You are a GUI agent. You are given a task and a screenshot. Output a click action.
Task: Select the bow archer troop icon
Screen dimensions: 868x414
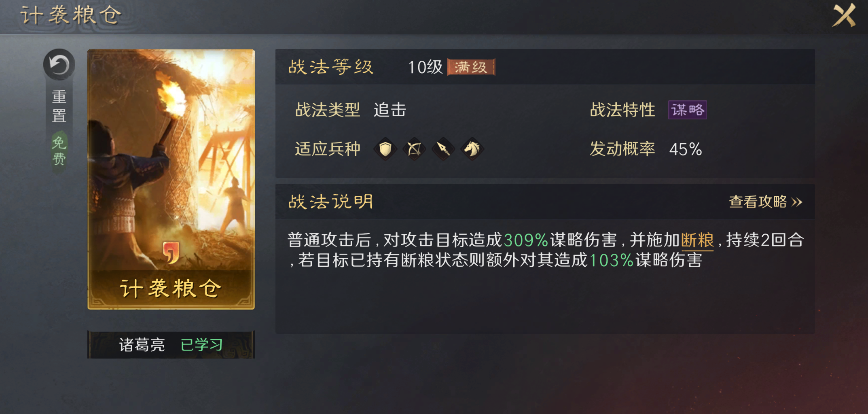414,149
